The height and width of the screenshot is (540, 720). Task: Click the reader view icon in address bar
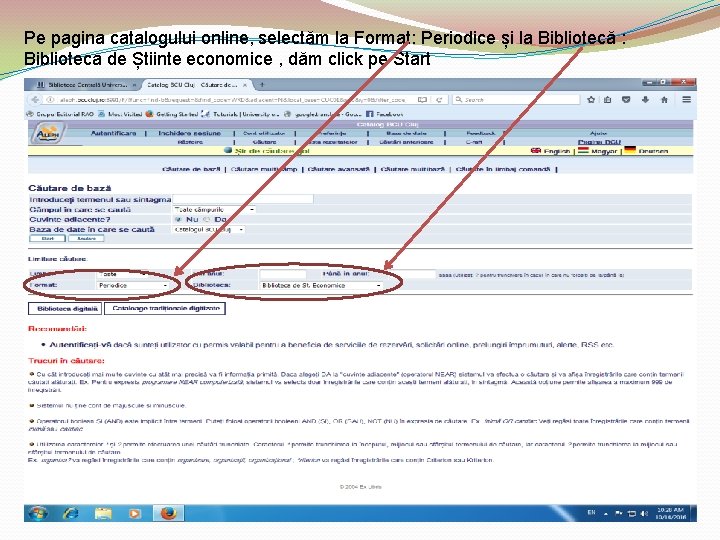[422, 100]
